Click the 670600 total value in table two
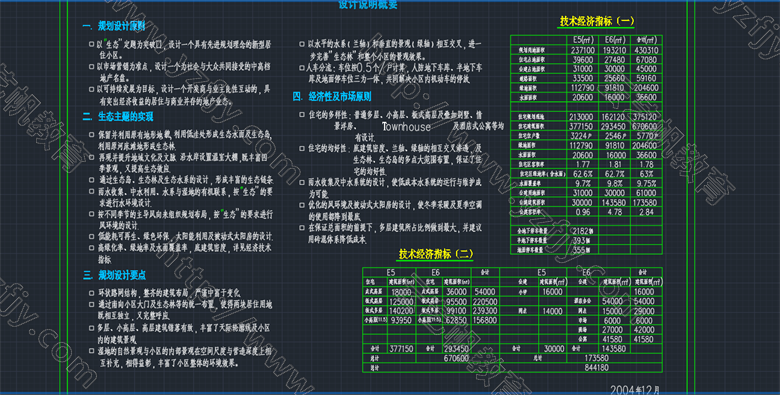 click(455, 358)
